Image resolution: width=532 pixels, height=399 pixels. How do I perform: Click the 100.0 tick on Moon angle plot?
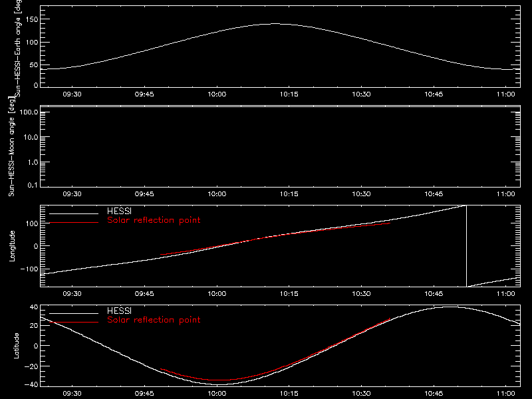click(29, 112)
